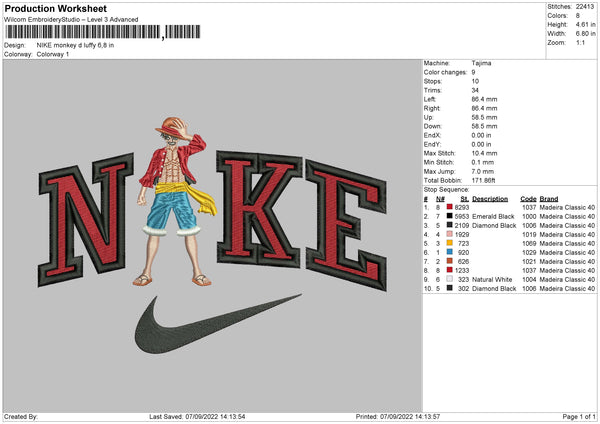Image resolution: width=600 pixels, height=424 pixels.
Task: Select the Natural White description text
Action: (492, 279)
